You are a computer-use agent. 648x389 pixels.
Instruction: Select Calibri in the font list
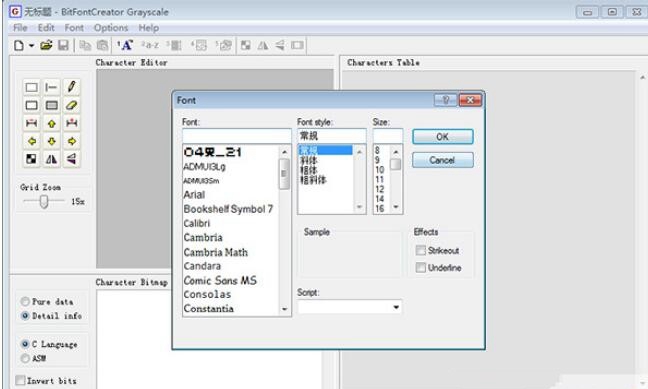click(x=197, y=223)
